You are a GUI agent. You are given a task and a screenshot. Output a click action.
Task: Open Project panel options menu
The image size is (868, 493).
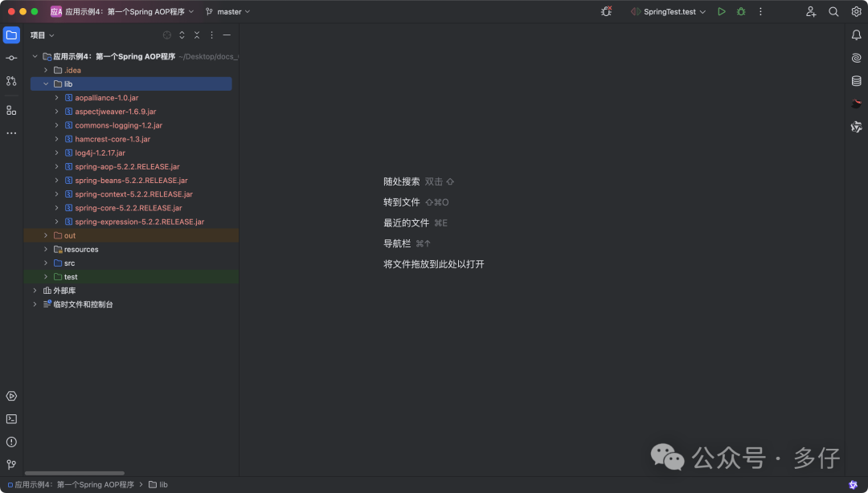point(211,35)
